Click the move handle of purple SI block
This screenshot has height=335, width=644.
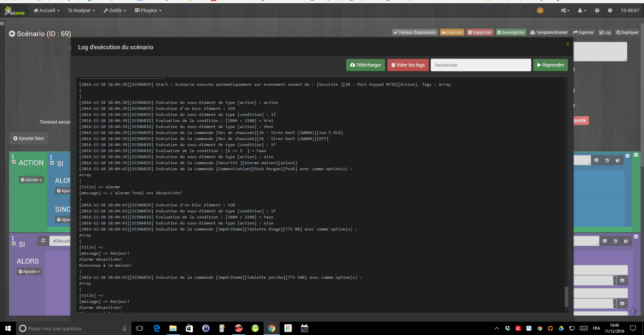tap(13, 238)
